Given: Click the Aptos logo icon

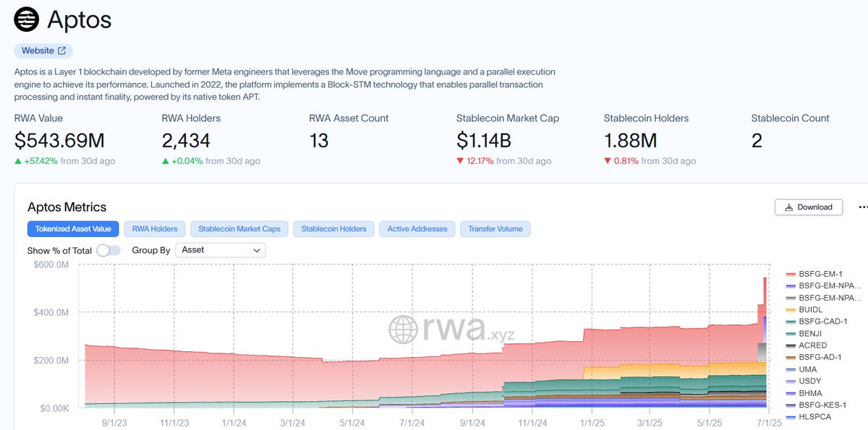Looking at the screenshot, I should [x=27, y=20].
